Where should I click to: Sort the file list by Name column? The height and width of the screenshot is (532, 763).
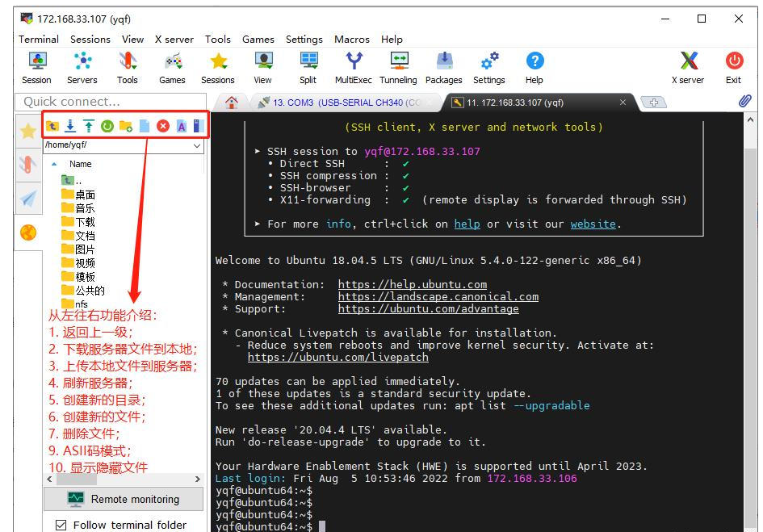pos(80,164)
